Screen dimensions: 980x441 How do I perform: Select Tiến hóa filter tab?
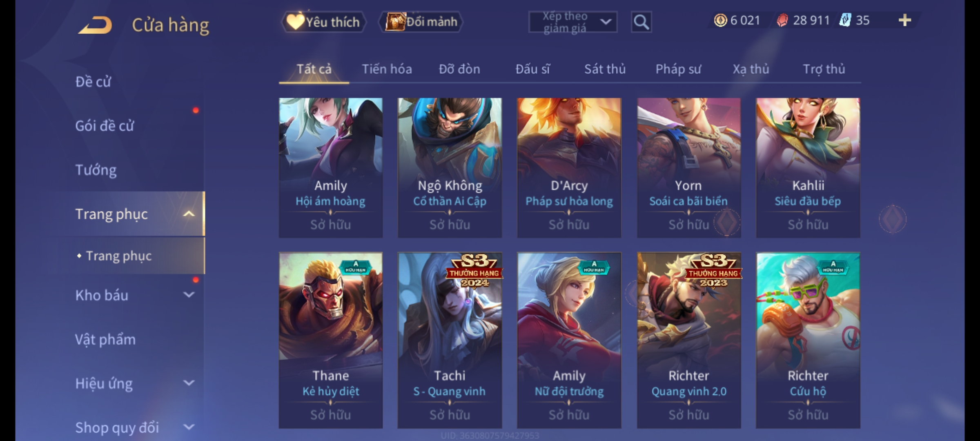click(x=387, y=69)
